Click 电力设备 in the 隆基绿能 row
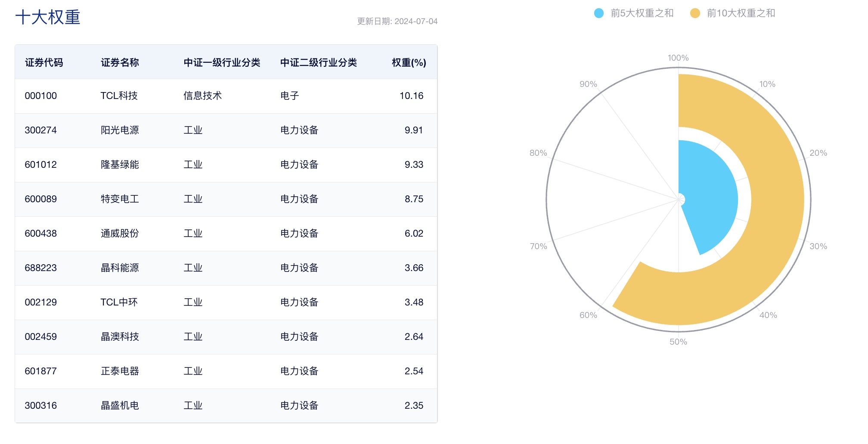This screenshot has width=868, height=444. point(299,164)
